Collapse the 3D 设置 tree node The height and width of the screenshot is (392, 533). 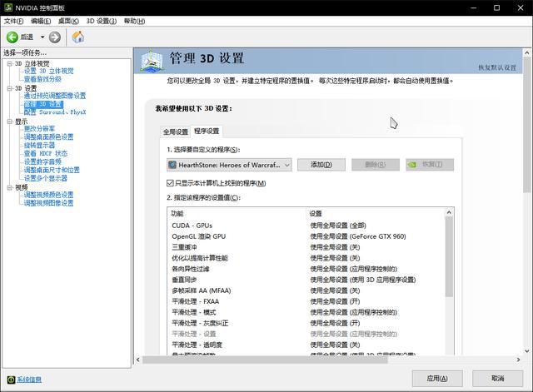pos(9,88)
